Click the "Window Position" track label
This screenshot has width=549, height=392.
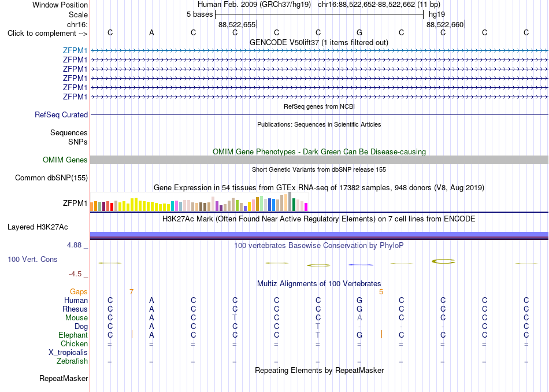pos(60,5)
